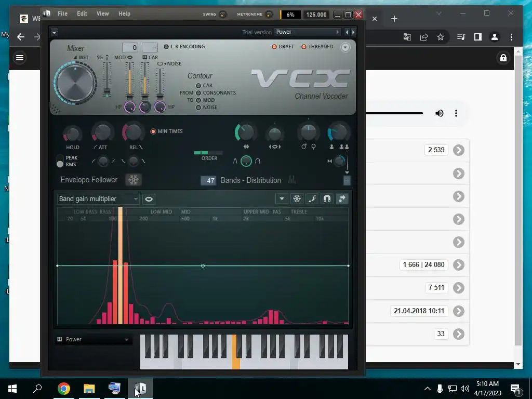This screenshot has height=399, width=532.
Task: Open the hamburger menu on the browser page
Action: coord(20,58)
